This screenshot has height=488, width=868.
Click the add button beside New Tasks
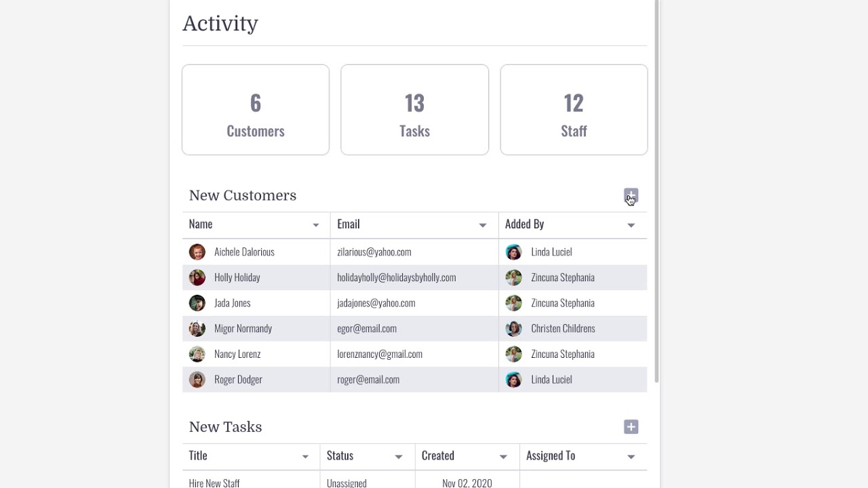tap(631, 427)
